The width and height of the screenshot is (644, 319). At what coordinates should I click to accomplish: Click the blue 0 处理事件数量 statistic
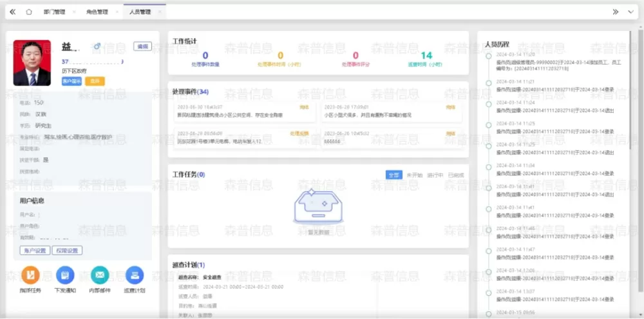point(205,59)
